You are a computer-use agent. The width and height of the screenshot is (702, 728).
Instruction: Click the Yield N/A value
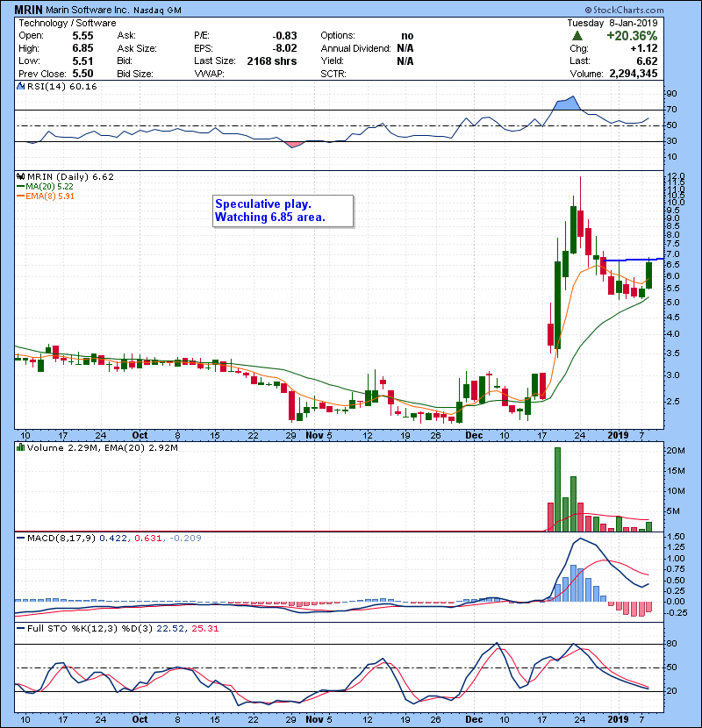coord(405,61)
